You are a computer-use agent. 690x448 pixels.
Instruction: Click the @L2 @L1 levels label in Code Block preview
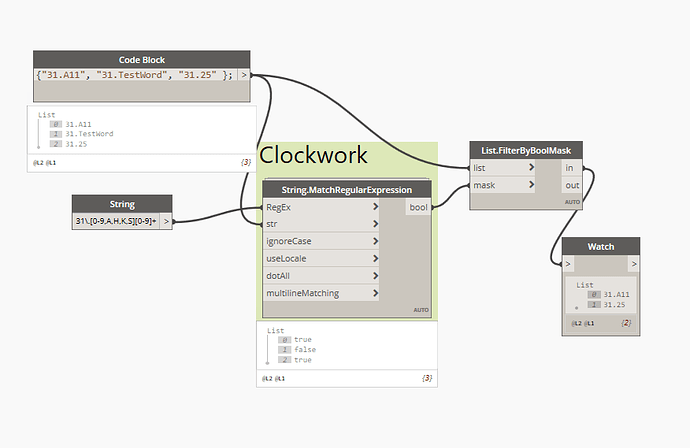coord(44,163)
